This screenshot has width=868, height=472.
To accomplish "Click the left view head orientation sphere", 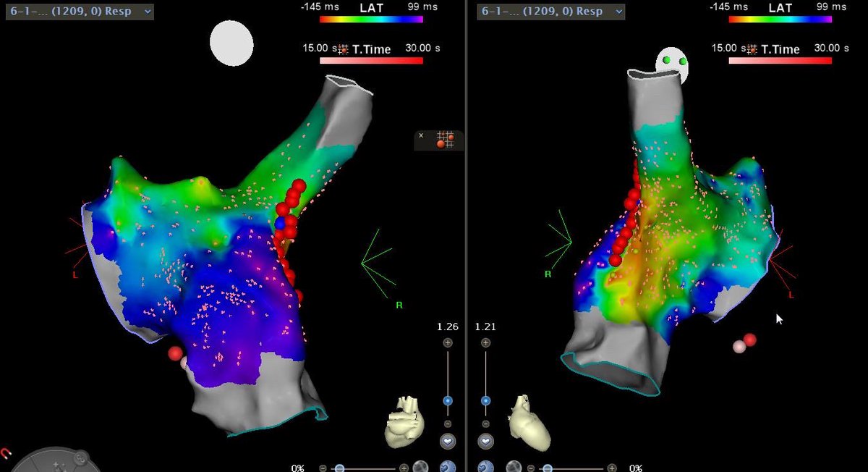I will tap(231, 43).
